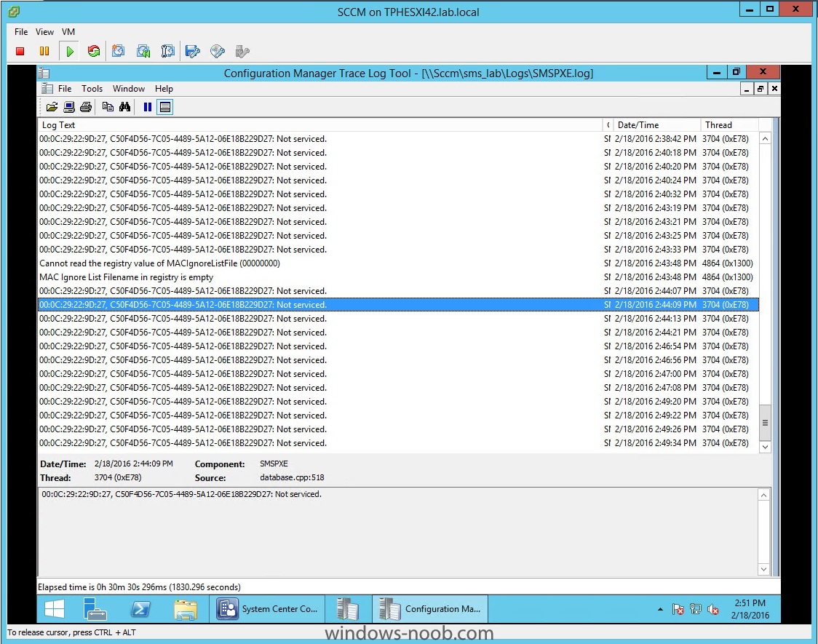Sort by the Thread column header
The width and height of the screenshot is (818, 644).
click(729, 125)
